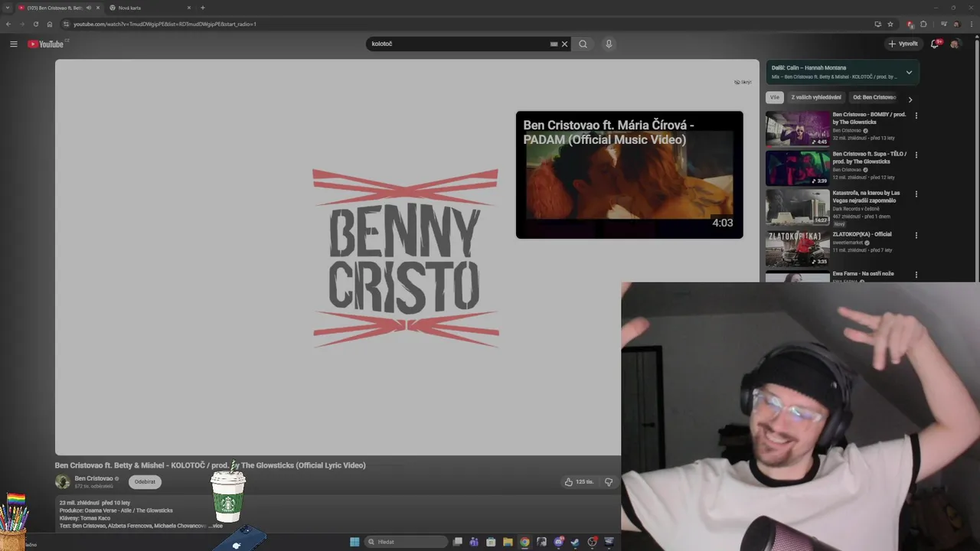Open the Ben Cristovao channel name link

93,478
